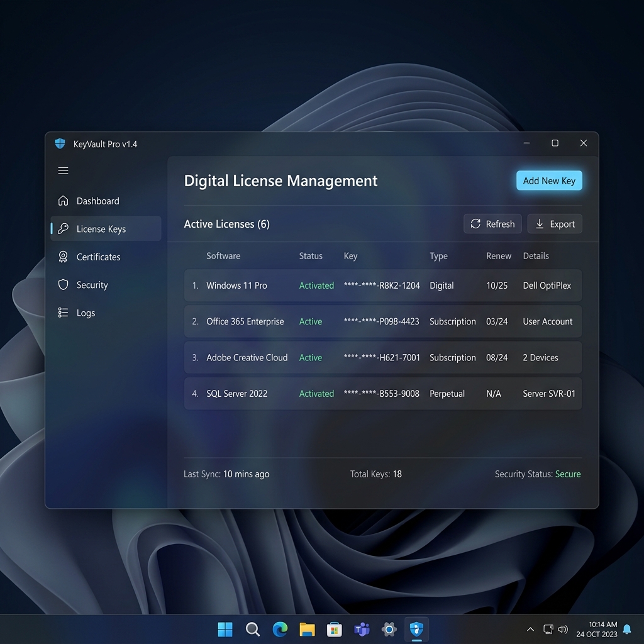This screenshot has width=644, height=644.
Task: Click the Perpetual license type cell
Action: click(x=447, y=394)
